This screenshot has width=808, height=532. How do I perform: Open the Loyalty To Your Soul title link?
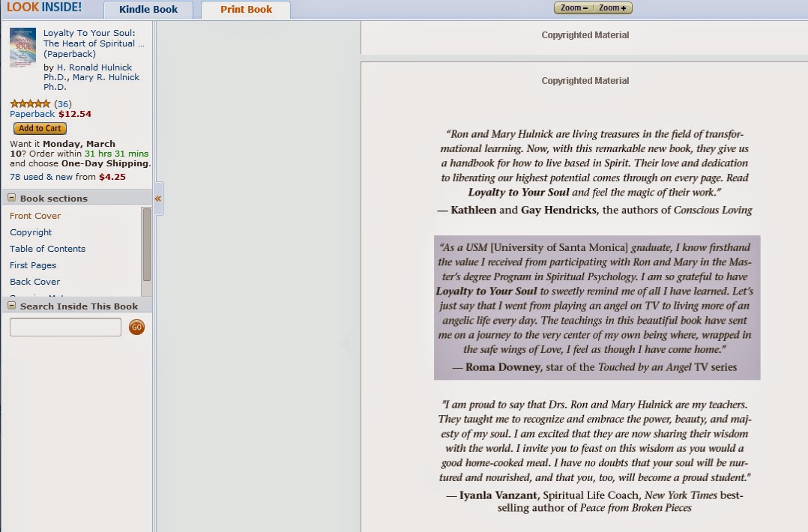click(94, 43)
